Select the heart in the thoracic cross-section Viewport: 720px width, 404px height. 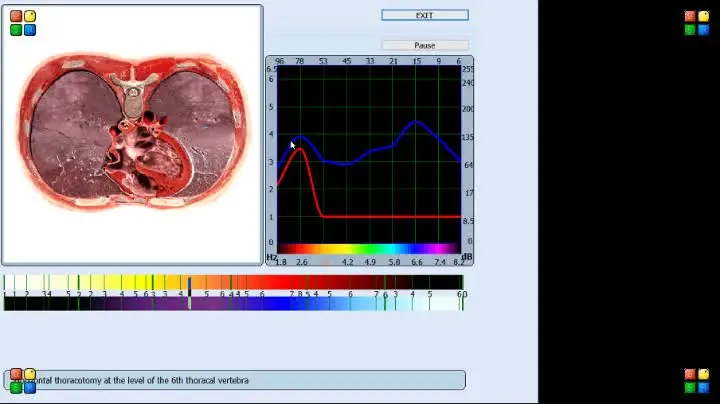pos(143,155)
